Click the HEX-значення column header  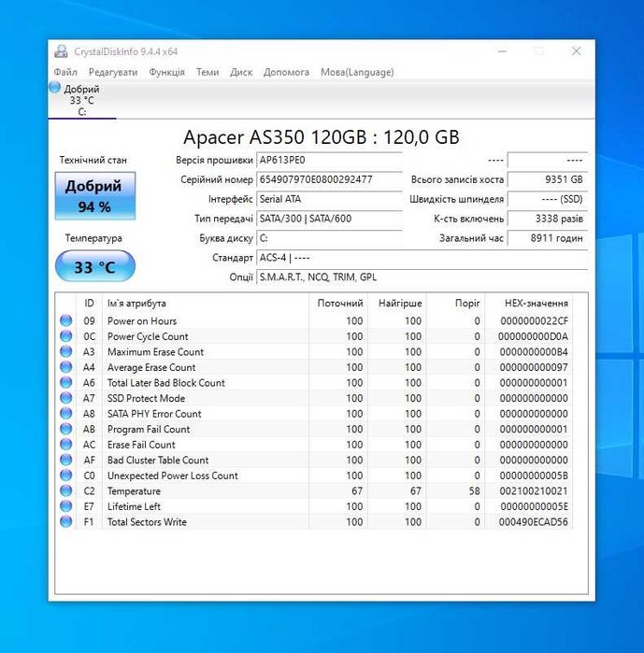(x=529, y=304)
